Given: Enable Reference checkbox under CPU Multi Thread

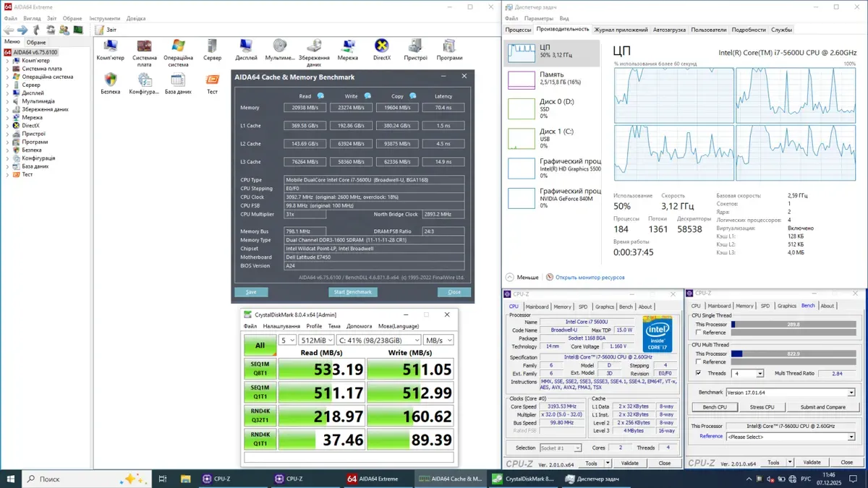Looking at the screenshot, I should coord(697,361).
